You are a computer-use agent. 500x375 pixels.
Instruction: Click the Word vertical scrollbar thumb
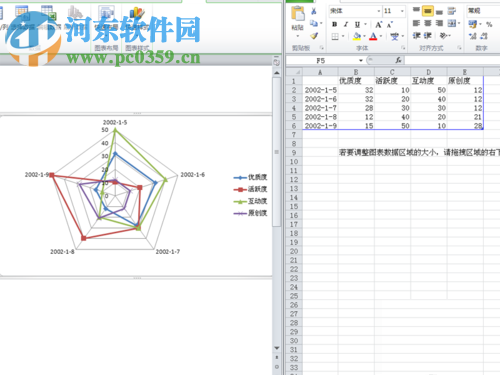point(276,152)
